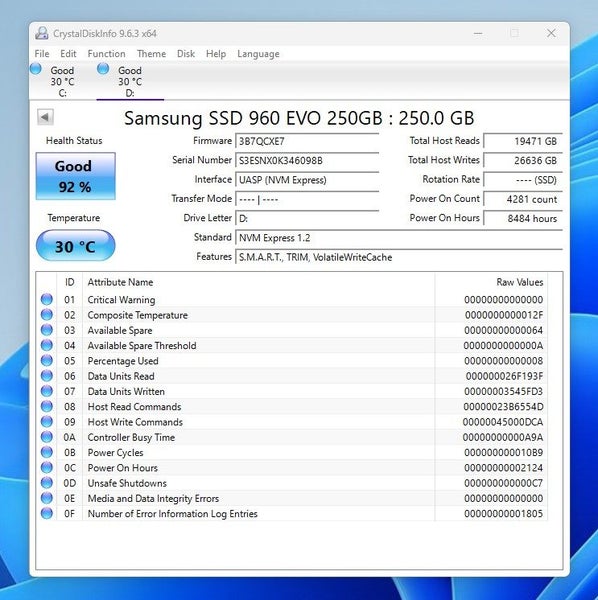
Task: Click status orb for Available Spare row
Action: (47, 330)
